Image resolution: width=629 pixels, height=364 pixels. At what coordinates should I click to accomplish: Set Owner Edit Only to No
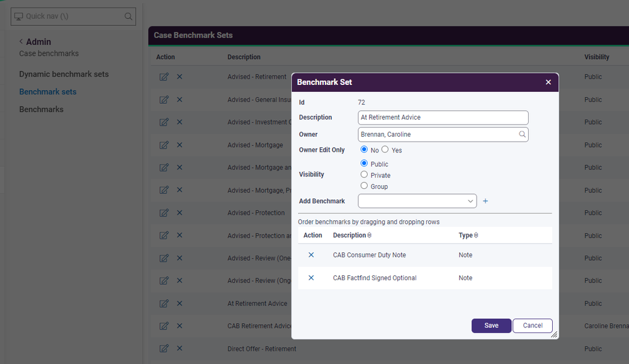(x=364, y=149)
